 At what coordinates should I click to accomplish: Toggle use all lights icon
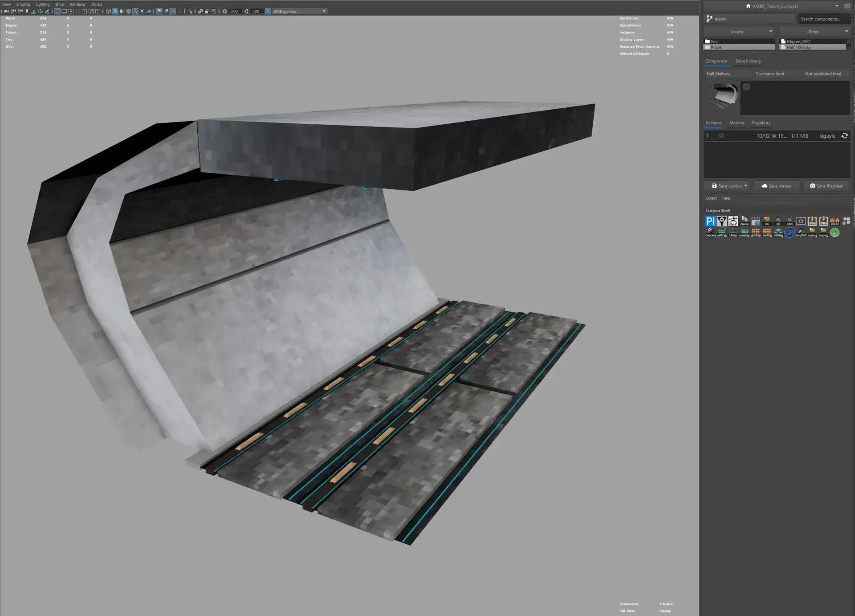(x=142, y=11)
